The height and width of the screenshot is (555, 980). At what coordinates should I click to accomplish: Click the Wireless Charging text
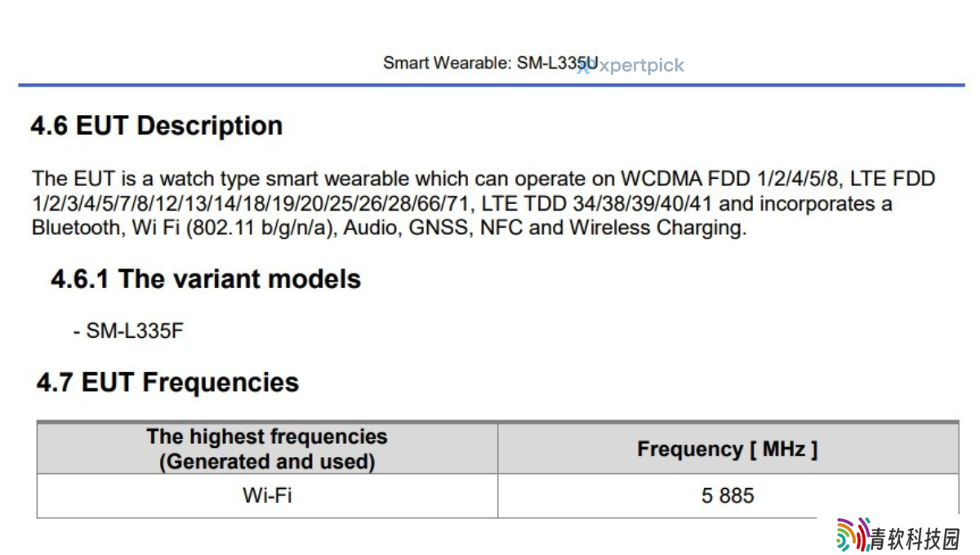(x=657, y=228)
